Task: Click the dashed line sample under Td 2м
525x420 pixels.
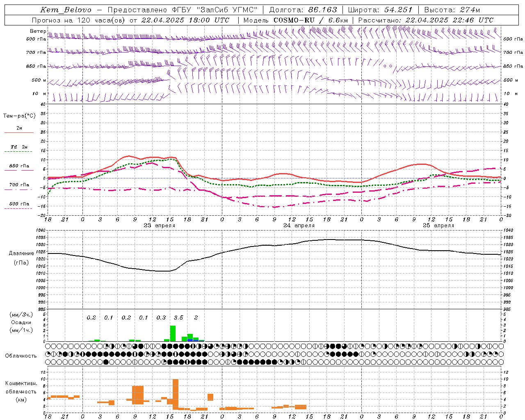Action: click(18, 152)
